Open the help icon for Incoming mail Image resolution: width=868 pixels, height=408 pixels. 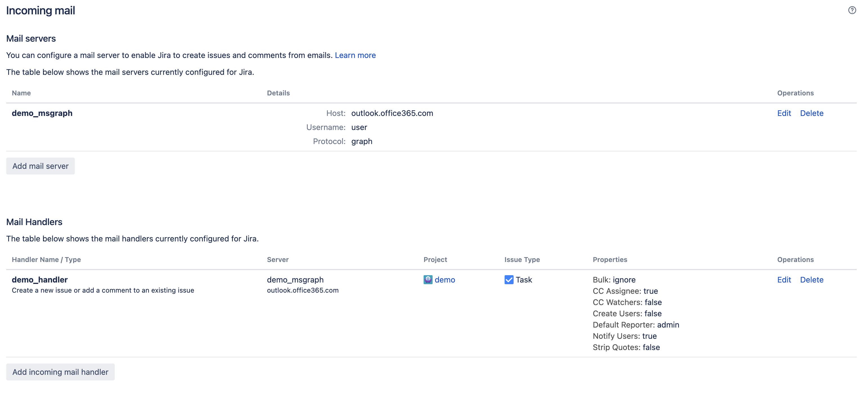(852, 10)
